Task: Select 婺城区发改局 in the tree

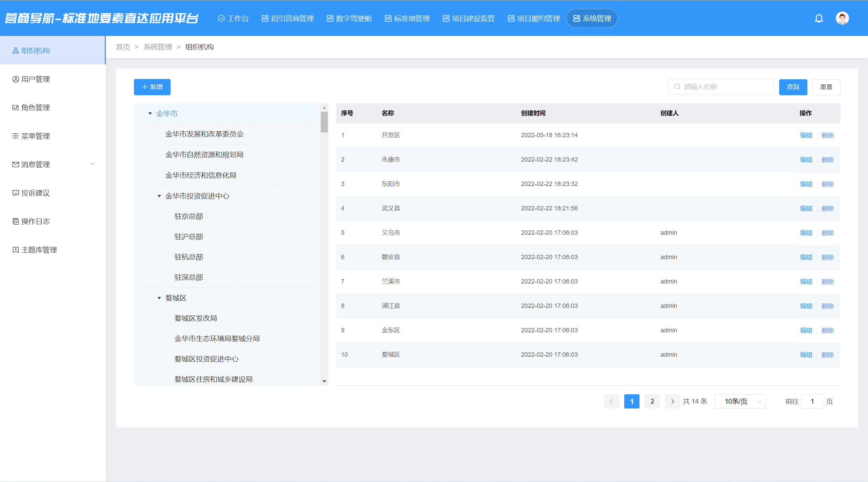Action: [x=196, y=318]
